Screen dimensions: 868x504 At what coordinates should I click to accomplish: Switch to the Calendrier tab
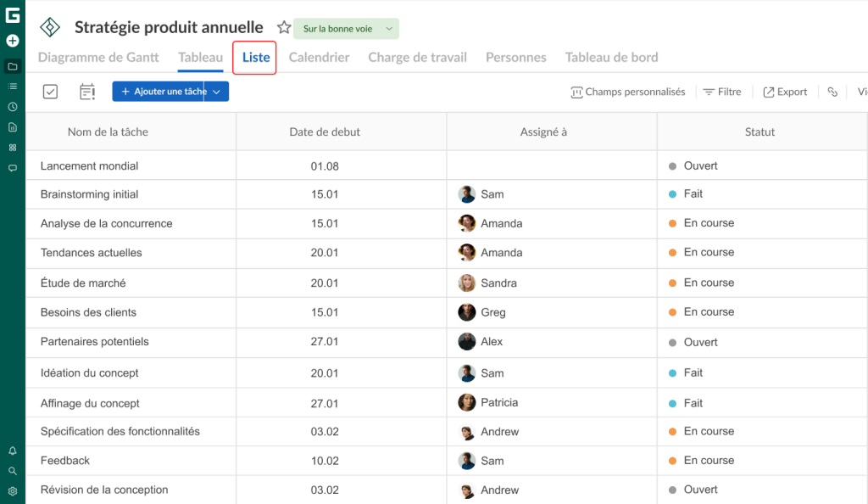tap(319, 57)
